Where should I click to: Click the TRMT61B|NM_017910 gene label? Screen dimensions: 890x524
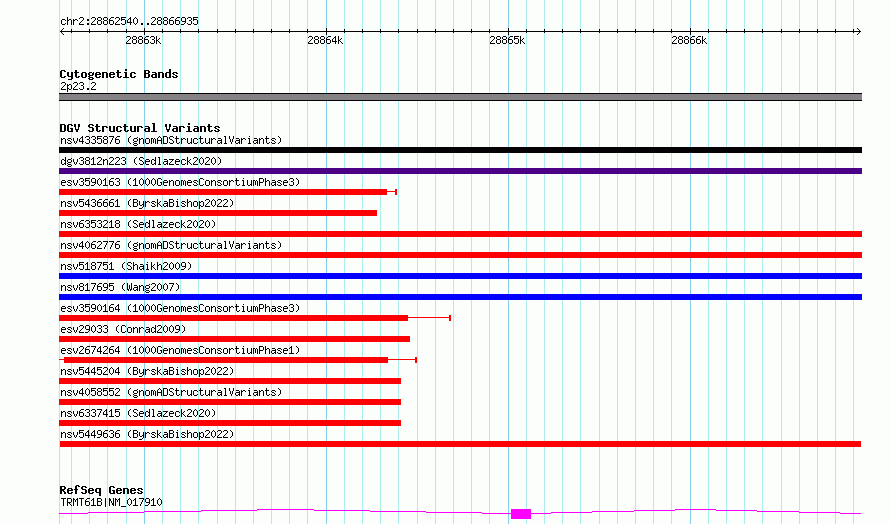point(111,502)
